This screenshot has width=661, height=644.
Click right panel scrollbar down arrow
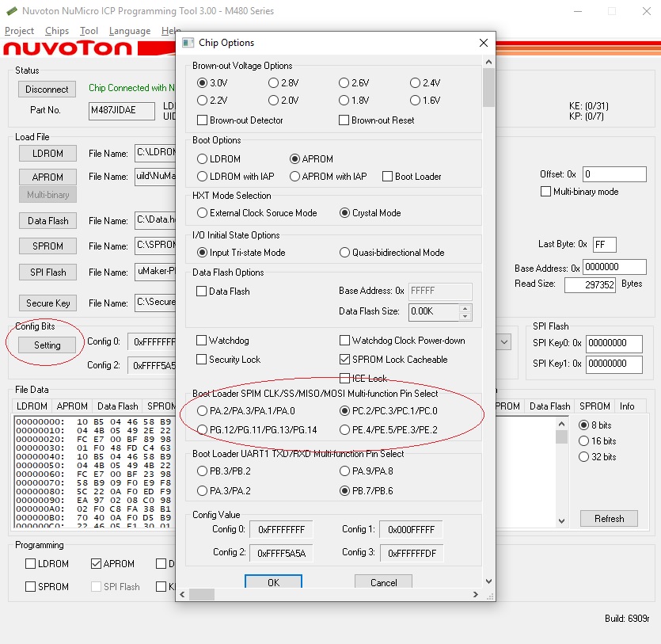(x=561, y=521)
